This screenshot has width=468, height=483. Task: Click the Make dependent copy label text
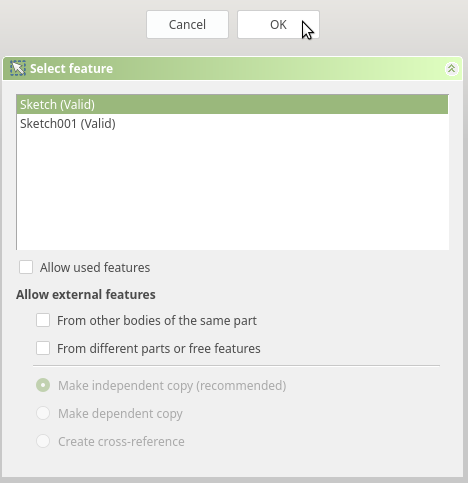click(120, 414)
